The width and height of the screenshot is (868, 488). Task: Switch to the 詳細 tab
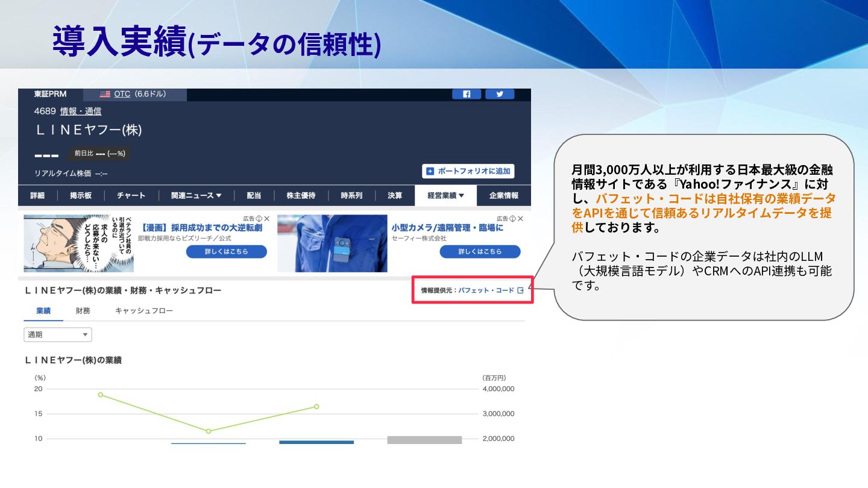click(x=37, y=196)
